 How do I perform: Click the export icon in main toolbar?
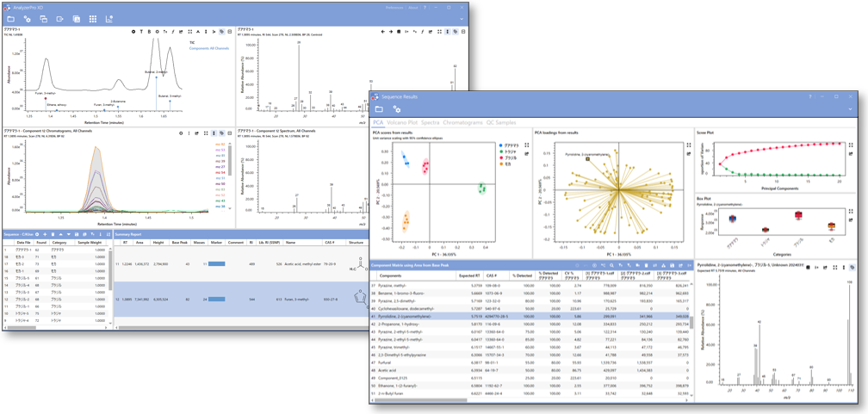coord(60,18)
